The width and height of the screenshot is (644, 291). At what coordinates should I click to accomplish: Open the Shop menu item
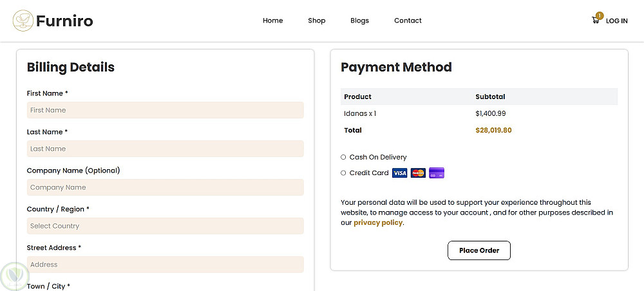click(x=316, y=21)
